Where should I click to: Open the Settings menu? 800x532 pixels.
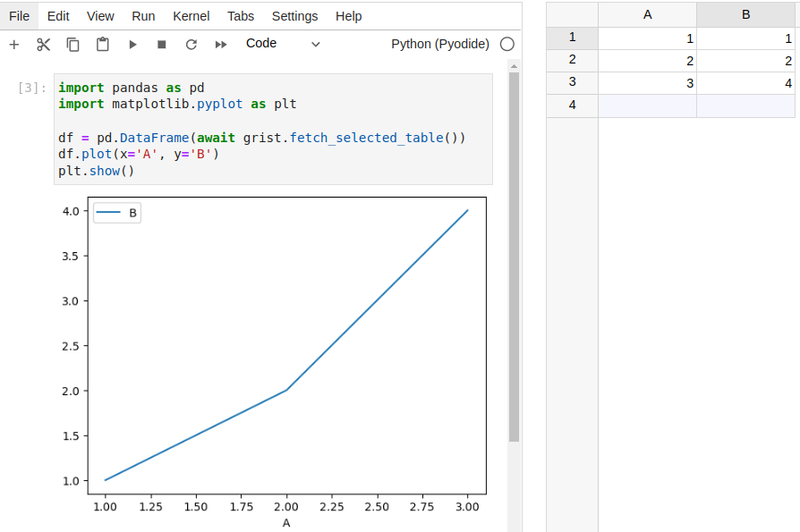pos(294,15)
